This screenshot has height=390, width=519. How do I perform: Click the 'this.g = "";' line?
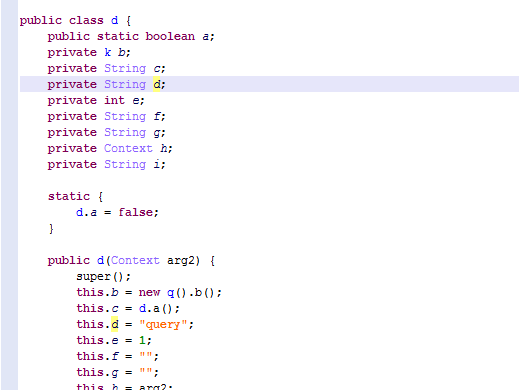pyautogui.click(x=117, y=372)
